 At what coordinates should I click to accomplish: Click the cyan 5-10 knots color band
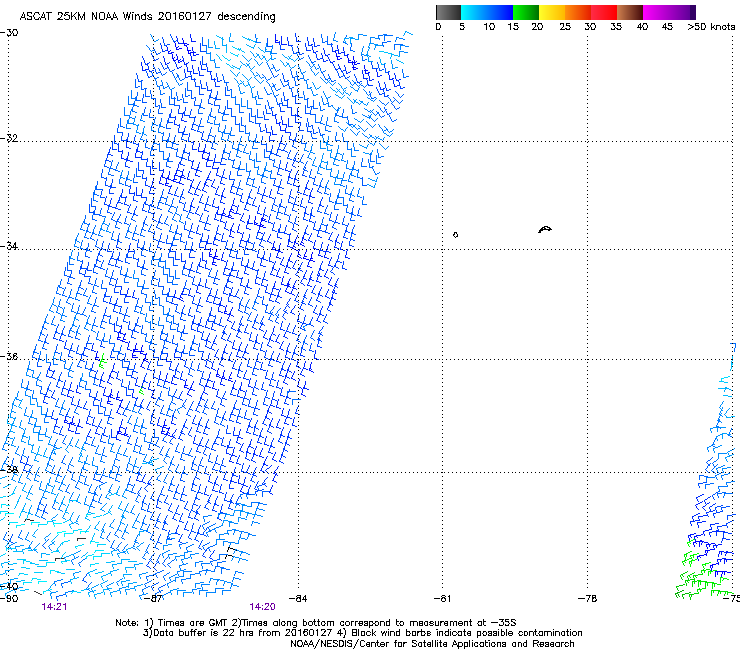point(474,12)
